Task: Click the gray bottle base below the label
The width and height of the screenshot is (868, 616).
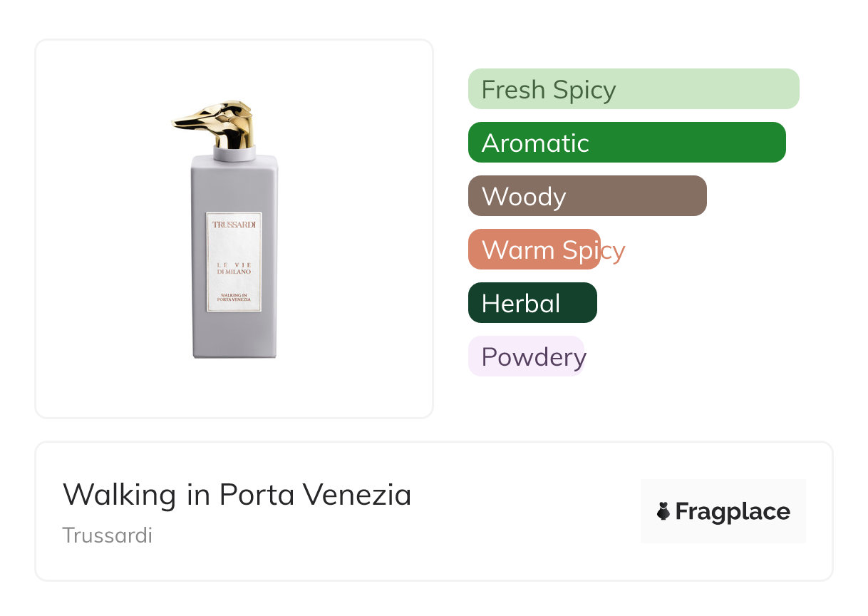Action: pos(234,334)
